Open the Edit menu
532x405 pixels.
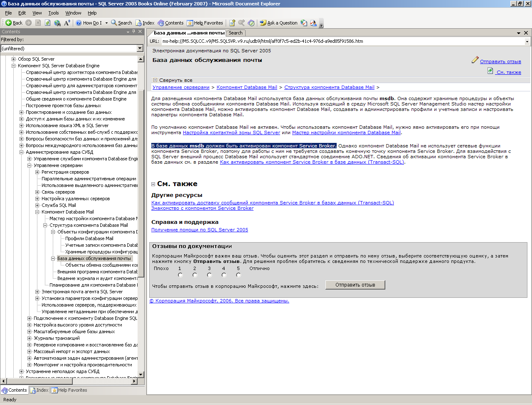(22, 13)
